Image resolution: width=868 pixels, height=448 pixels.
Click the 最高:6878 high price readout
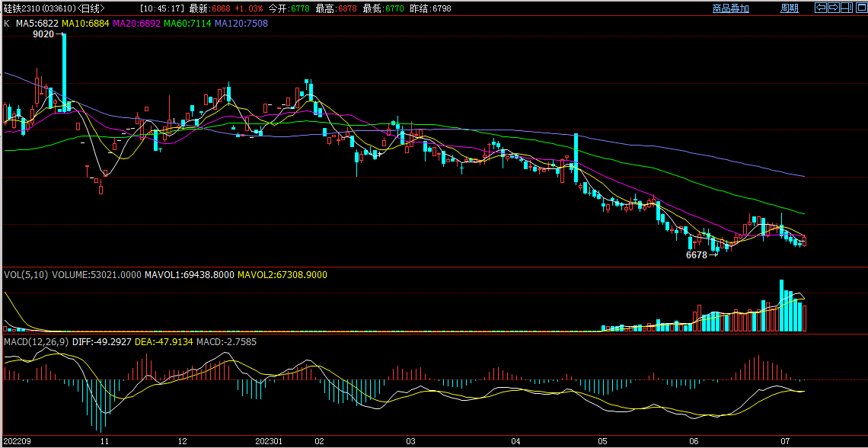[336, 9]
